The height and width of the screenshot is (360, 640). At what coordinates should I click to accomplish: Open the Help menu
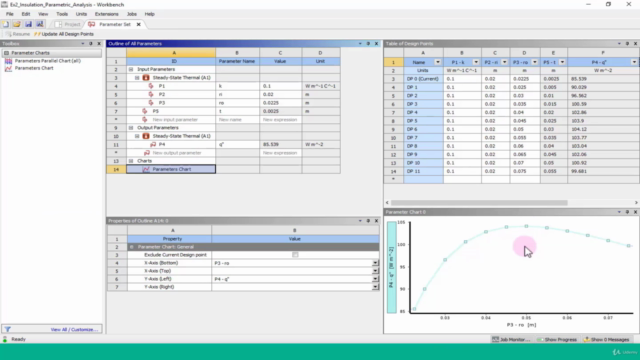coord(149,14)
